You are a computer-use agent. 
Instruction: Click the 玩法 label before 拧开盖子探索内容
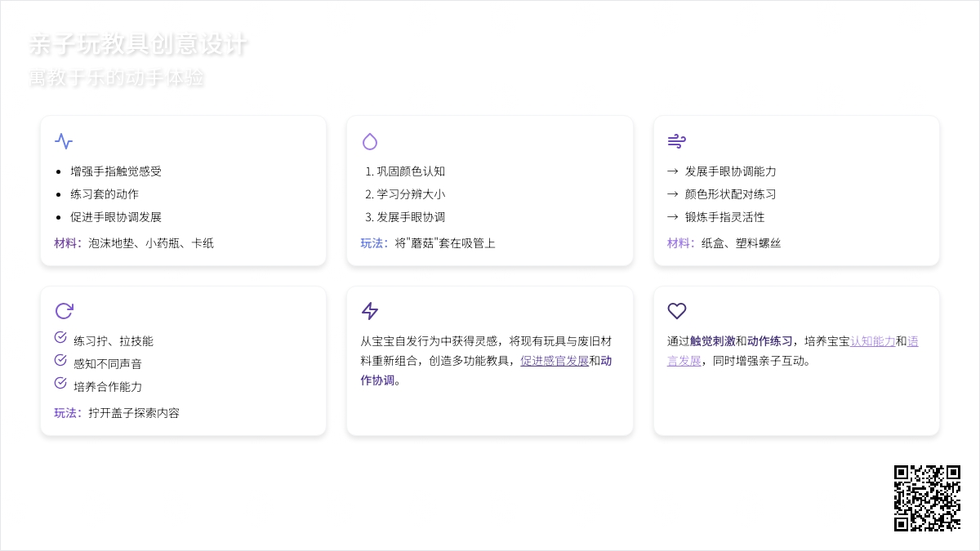[65, 413]
